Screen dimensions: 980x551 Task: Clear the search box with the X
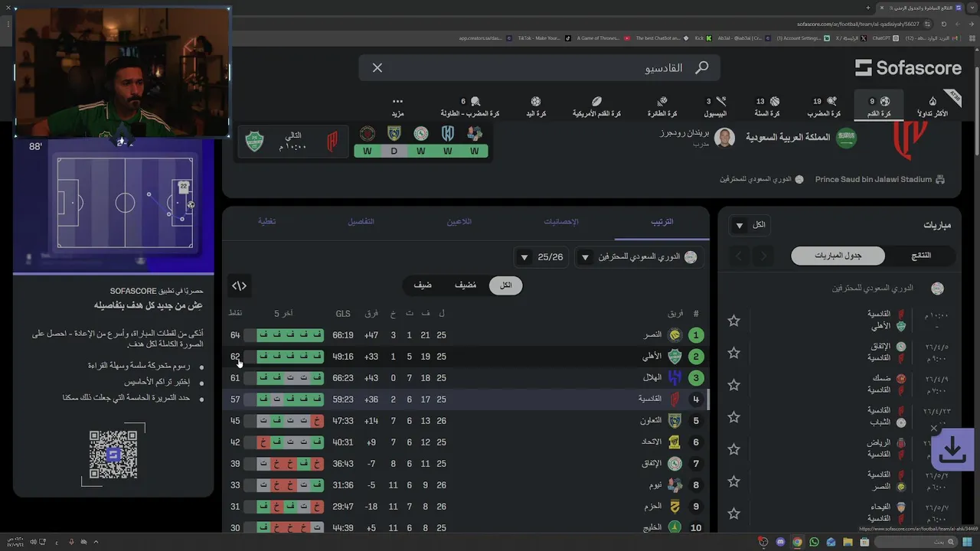[377, 68]
